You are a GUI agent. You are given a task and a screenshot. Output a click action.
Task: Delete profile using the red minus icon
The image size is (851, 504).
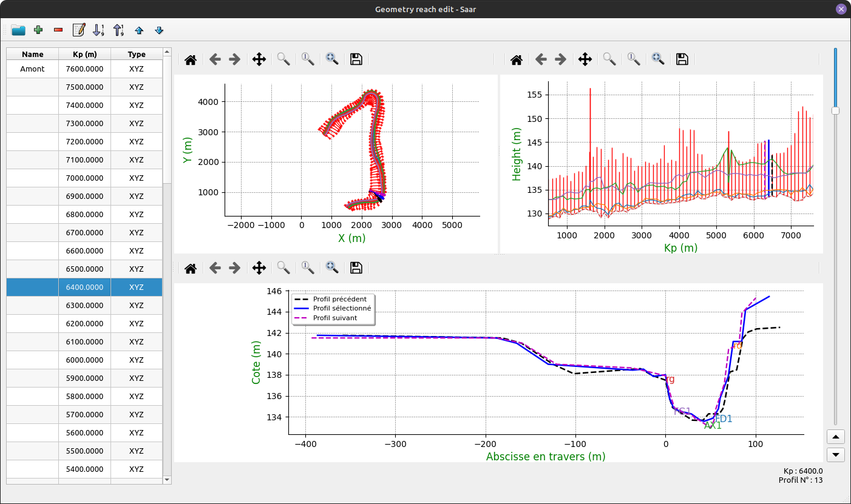tap(58, 30)
